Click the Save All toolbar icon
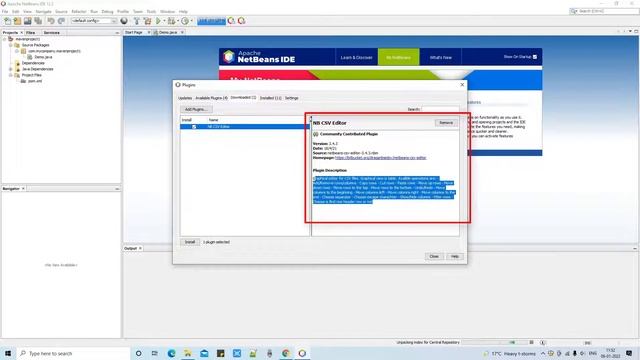This screenshot has width=640, height=360. (38, 21)
